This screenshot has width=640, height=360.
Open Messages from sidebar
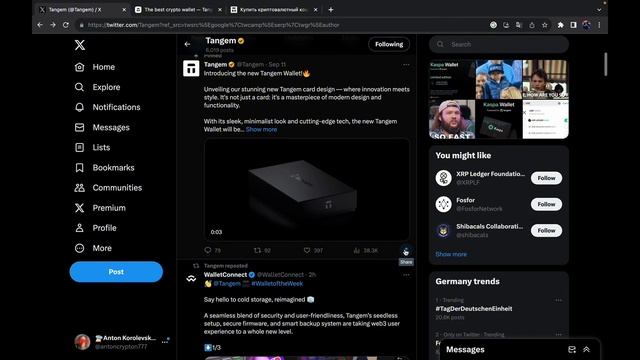click(102, 127)
